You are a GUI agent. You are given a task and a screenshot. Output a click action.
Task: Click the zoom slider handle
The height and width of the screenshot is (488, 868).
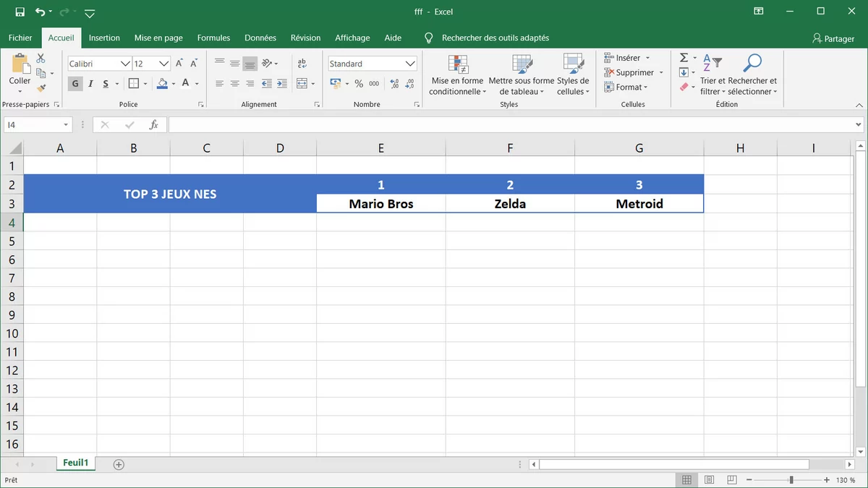(791, 480)
